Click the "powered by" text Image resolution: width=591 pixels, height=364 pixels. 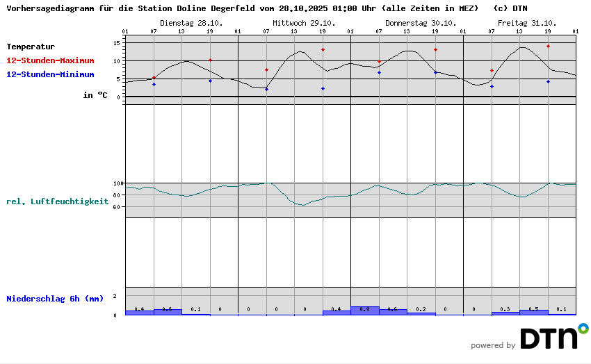(493, 345)
